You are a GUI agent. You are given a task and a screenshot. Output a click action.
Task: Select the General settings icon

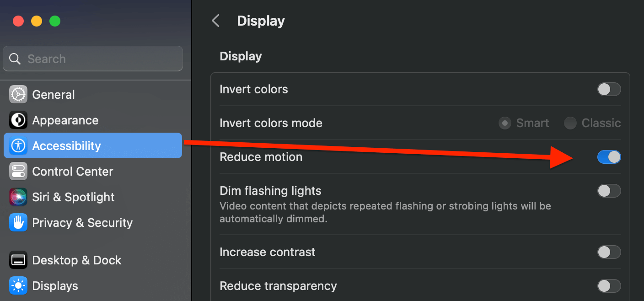pos(18,94)
